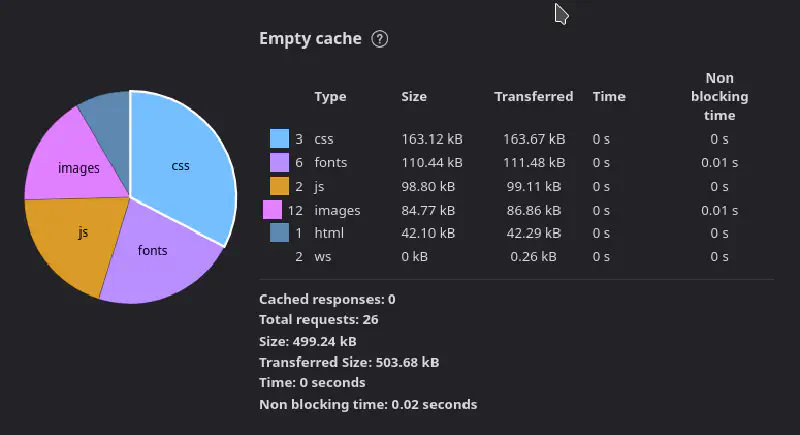This screenshot has width=800, height=435.
Task: Click the 163.12 kB css size value
Action: pos(432,138)
